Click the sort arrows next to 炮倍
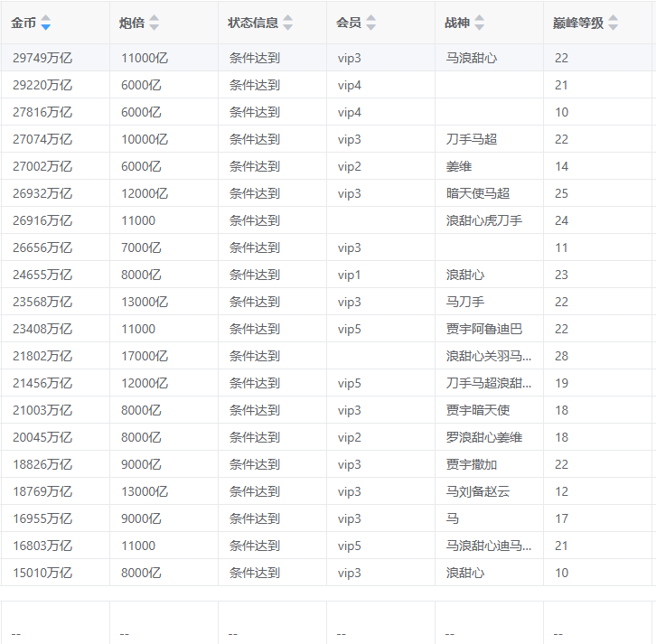The width and height of the screenshot is (656, 644). point(154,23)
